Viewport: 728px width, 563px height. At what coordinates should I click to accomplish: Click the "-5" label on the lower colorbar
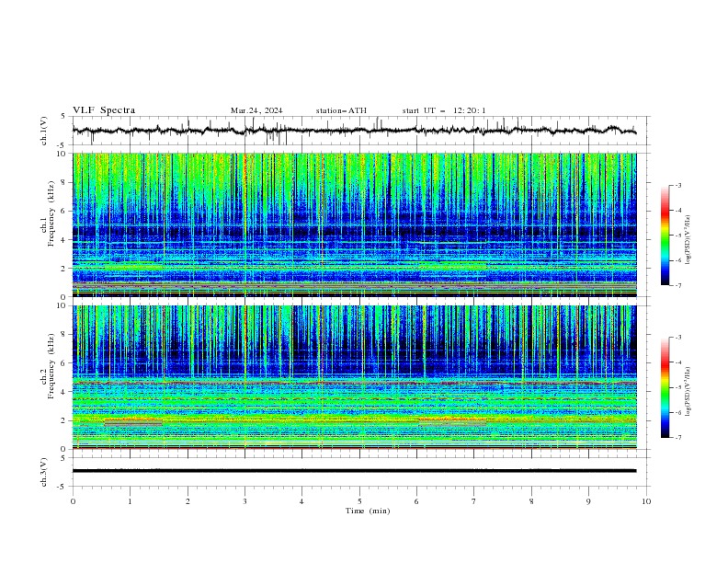[x=678, y=387]
